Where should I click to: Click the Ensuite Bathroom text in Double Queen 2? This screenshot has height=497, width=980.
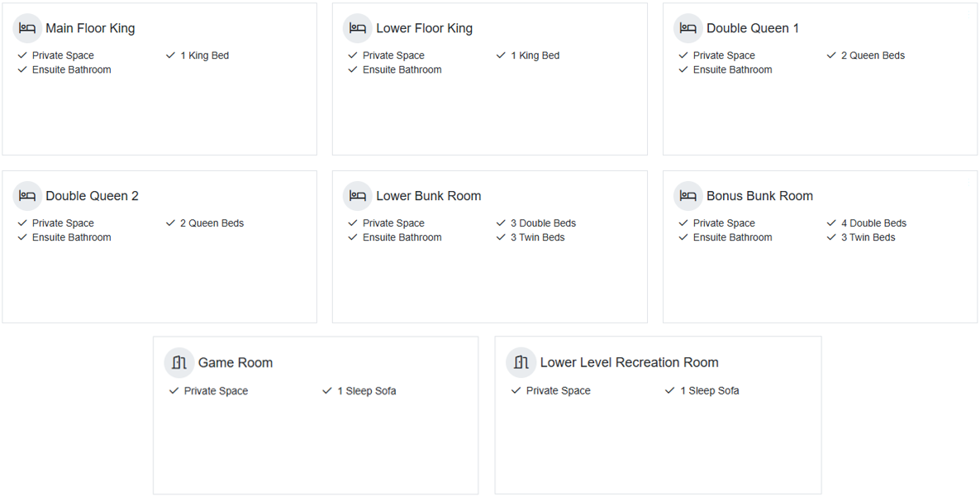coord(71,237)
